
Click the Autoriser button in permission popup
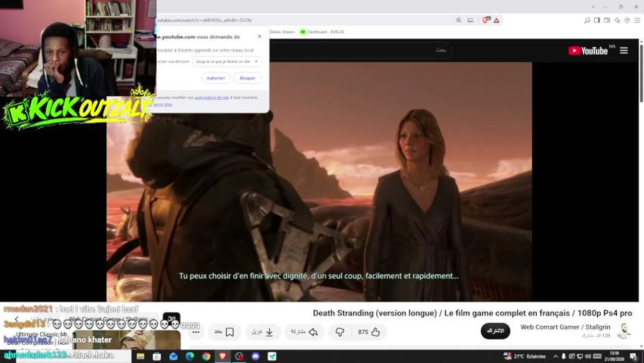pyautogui.click(x=216, y=78)
